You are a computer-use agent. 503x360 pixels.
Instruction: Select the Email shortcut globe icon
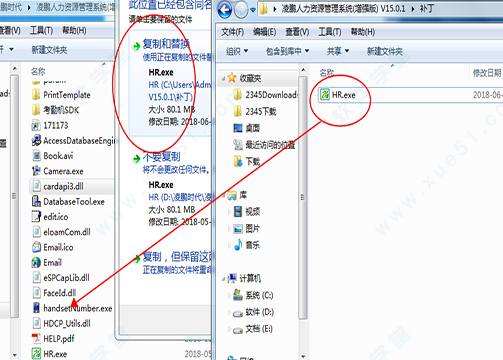(36, 262)
